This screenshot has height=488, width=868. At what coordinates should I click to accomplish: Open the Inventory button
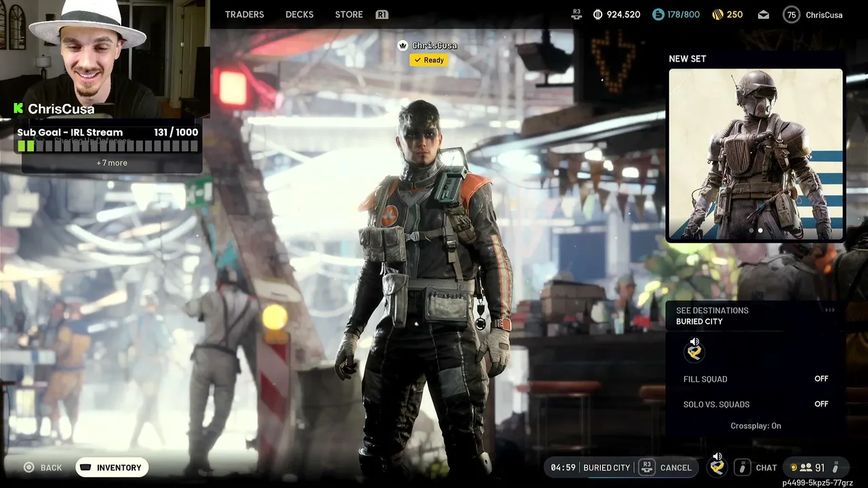[112, 468]
